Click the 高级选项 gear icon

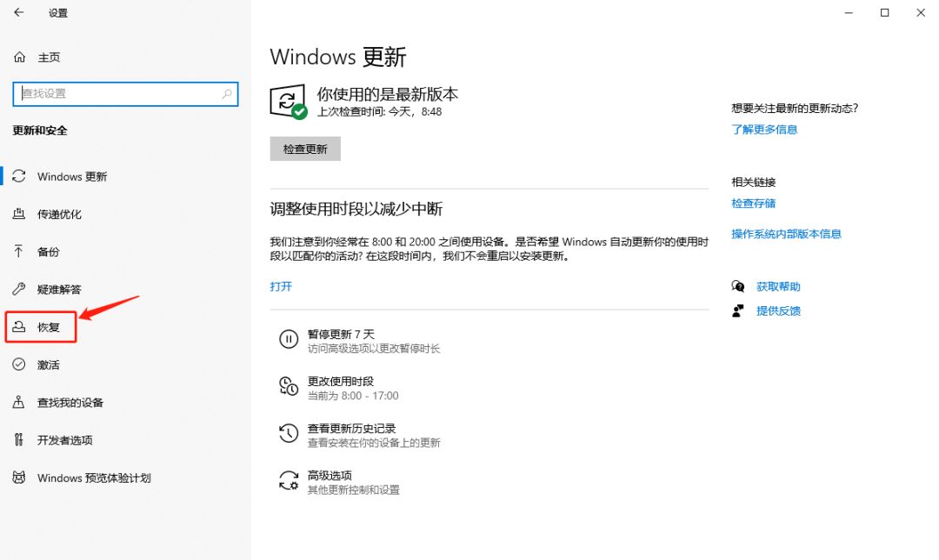(289, 480)
